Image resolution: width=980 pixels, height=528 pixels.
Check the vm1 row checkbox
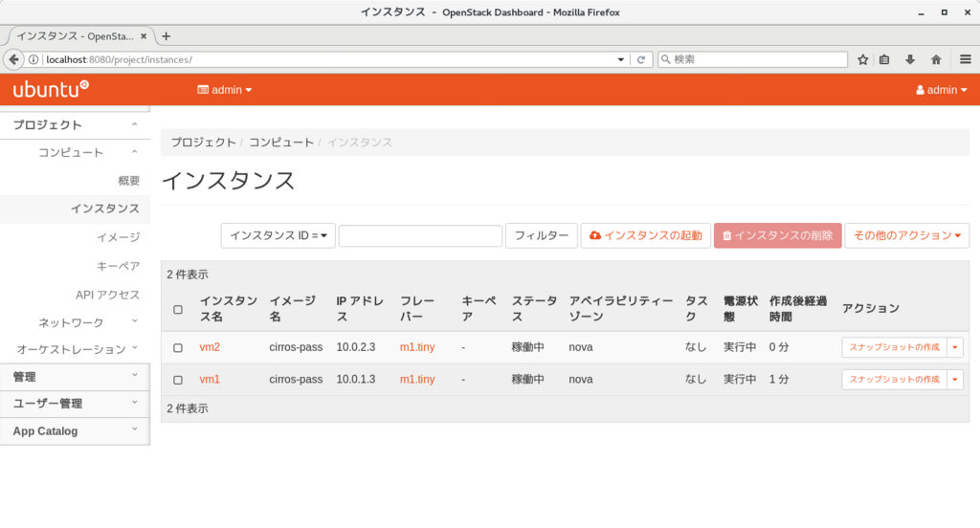click(178, 380)
